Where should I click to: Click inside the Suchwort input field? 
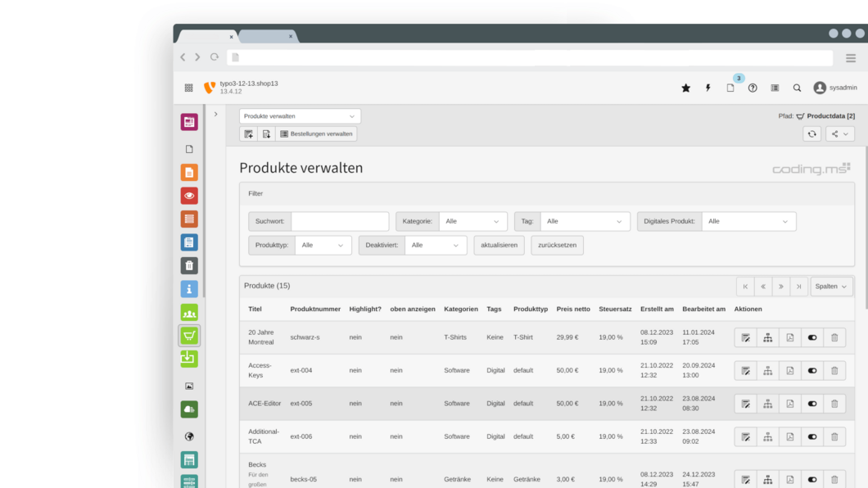339,221
